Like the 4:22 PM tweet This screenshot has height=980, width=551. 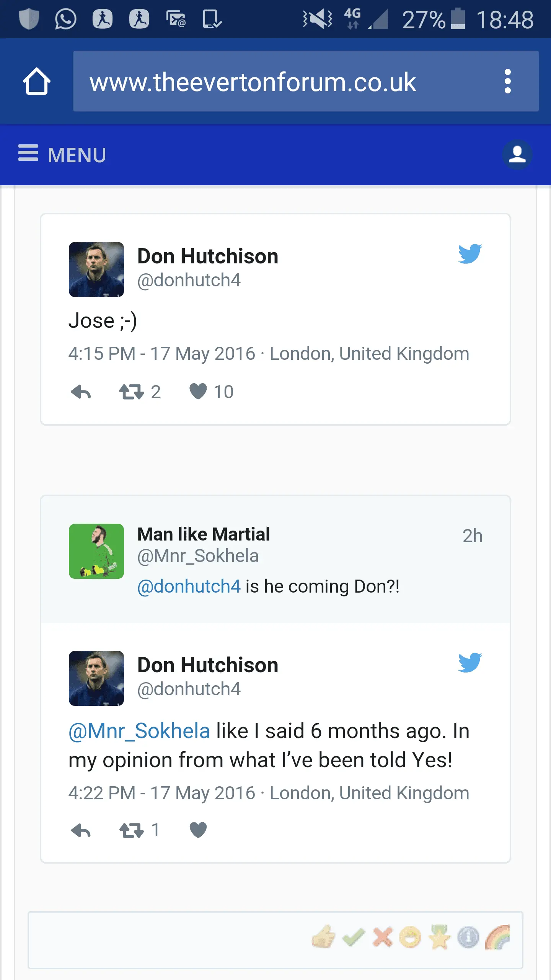tap(198, 830)
